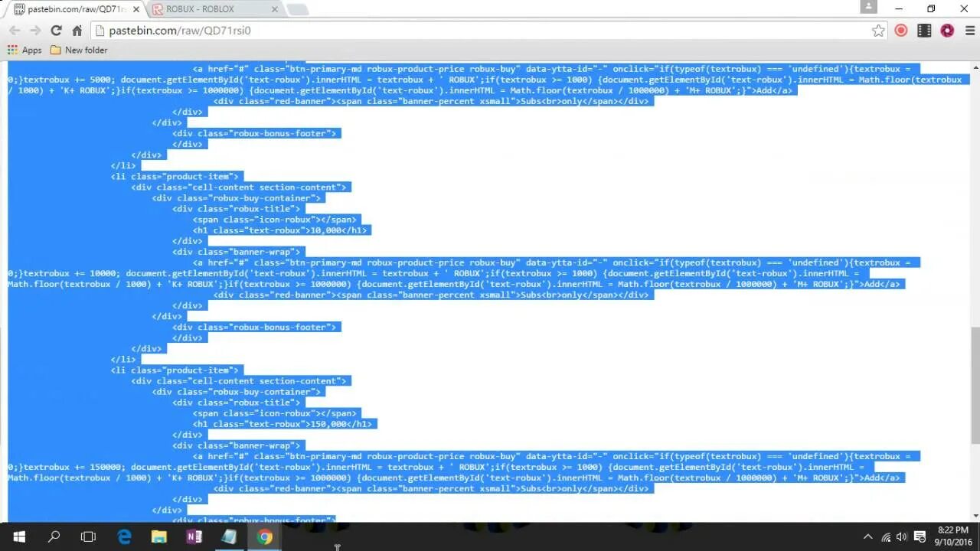
Task: Close the ROBUX - ROBLOX tab
Action: tap(274, 9)
